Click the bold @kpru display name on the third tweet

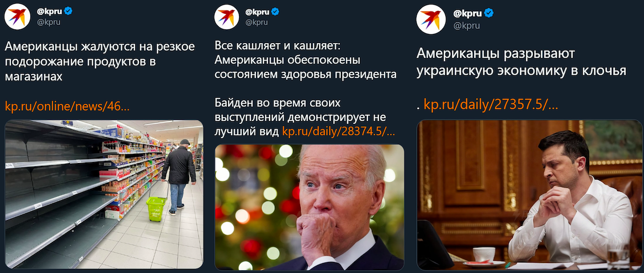(467, 14)
